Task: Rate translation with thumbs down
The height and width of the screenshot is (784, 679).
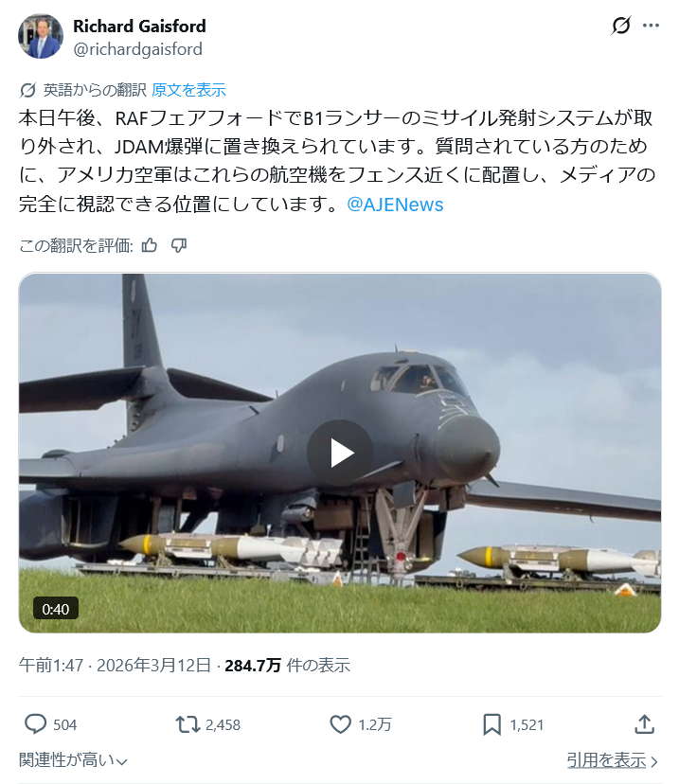Action: [178, 245]
